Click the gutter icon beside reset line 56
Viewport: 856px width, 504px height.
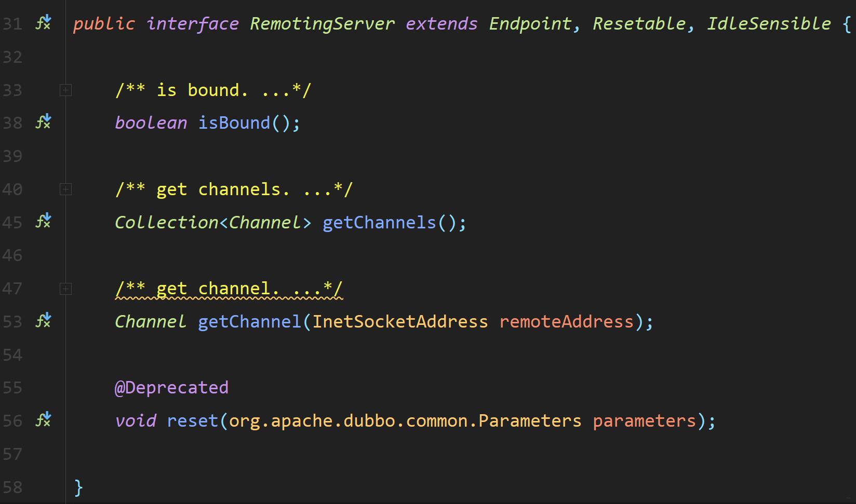click(x=43, y=419)
